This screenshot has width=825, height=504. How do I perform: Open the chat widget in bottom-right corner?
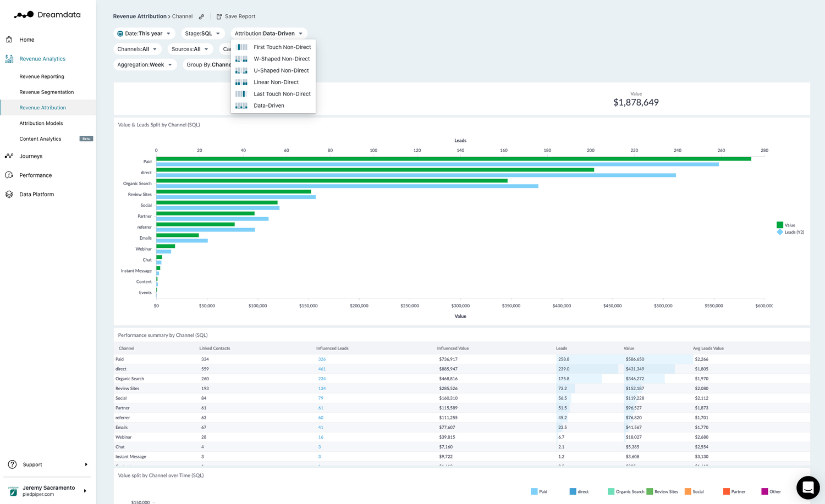[807, 487]
